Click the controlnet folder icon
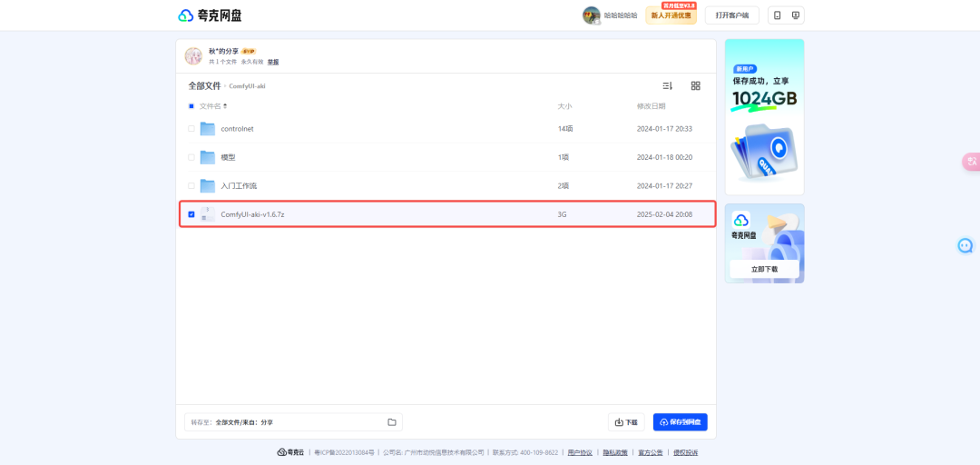This screenshot has height=465, width=980. click(x=208, y=129)
